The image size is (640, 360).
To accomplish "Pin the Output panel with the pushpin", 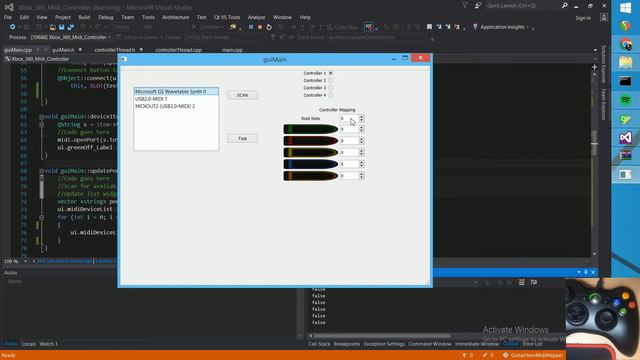I will [x=586, y=272].
